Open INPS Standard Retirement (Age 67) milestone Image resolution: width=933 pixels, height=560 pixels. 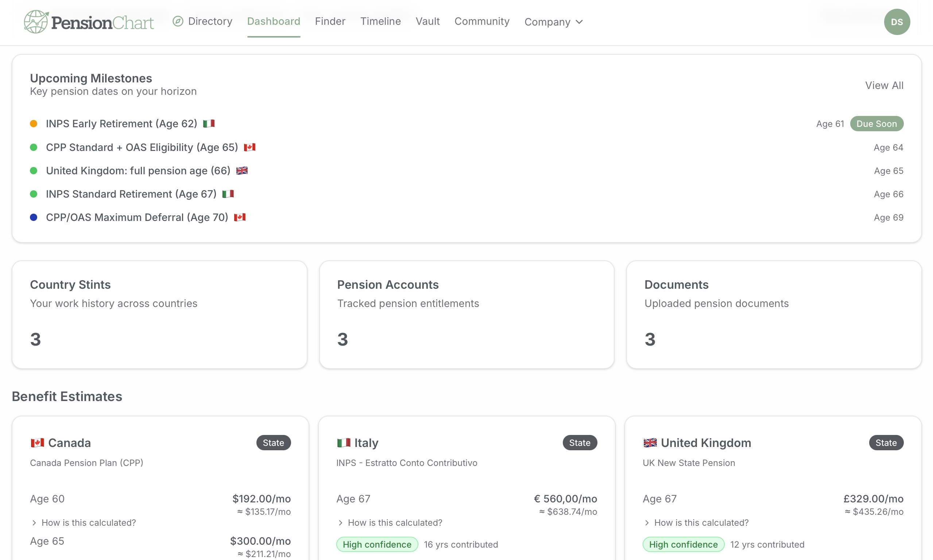pos(131,194)
